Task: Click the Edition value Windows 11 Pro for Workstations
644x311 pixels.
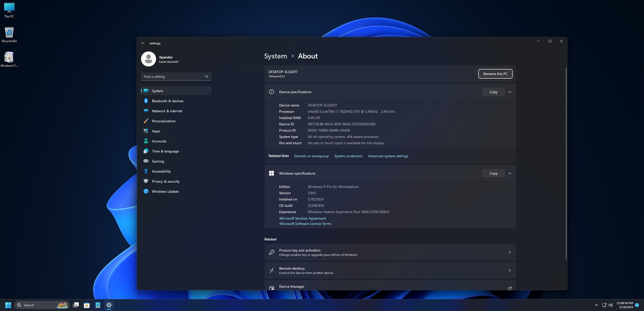Action: 333,187
